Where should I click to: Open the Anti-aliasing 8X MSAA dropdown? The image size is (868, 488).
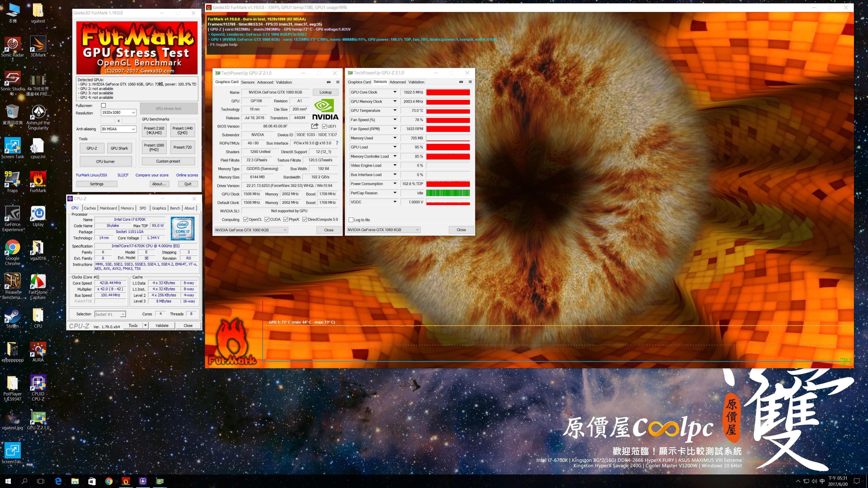click(x=118, y=129)
